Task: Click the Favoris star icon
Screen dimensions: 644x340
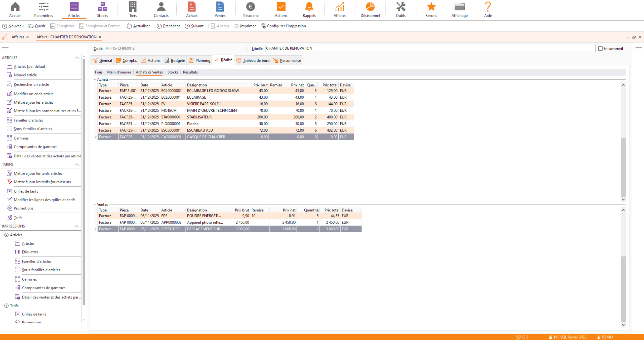Action: (431, 7)
